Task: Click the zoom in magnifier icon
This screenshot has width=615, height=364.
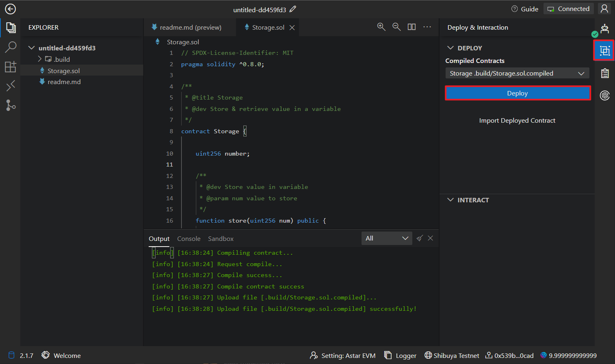Action: tap(381, 27)
